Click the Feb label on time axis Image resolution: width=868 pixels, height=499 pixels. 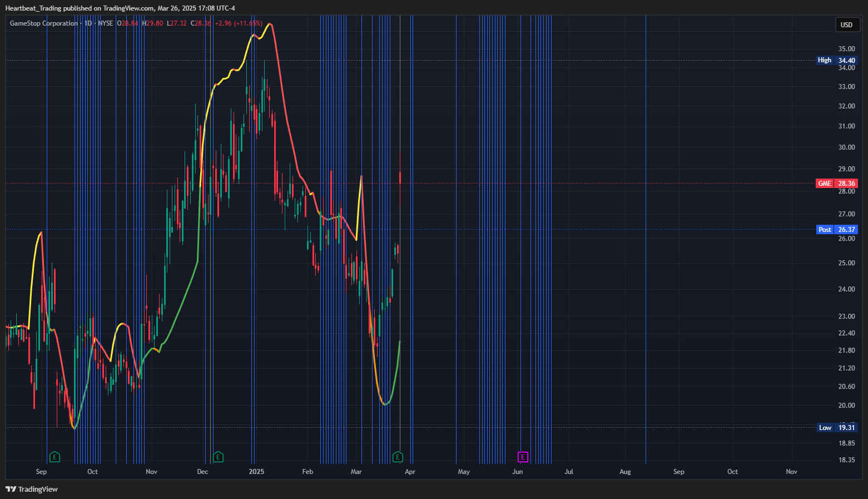pos(307,472)
